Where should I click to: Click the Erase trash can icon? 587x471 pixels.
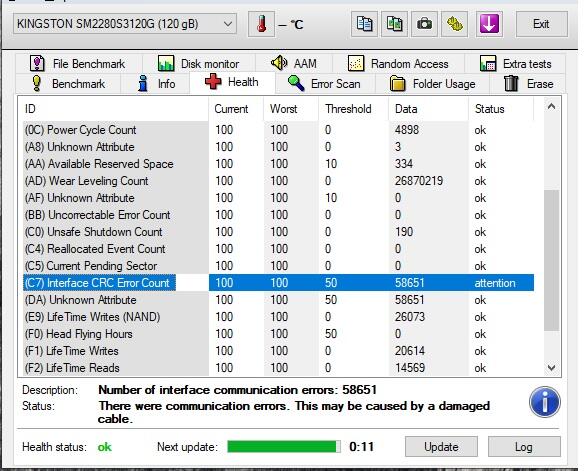(511, 83)
